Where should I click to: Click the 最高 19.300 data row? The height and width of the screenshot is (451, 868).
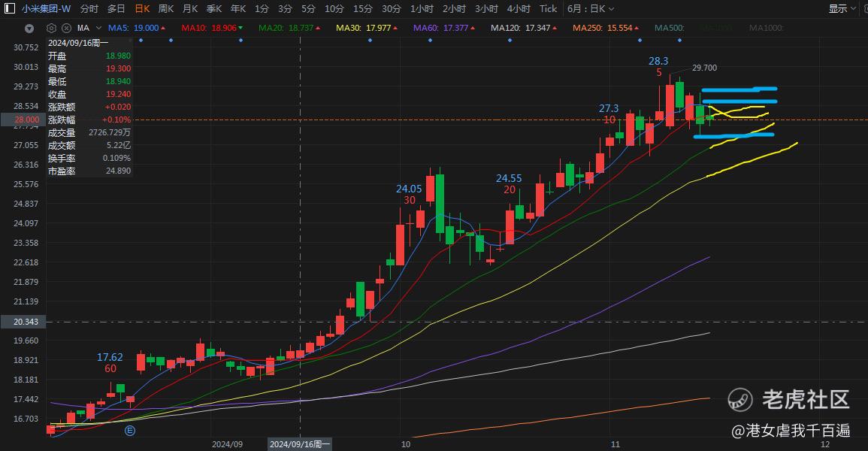(89, 68)
